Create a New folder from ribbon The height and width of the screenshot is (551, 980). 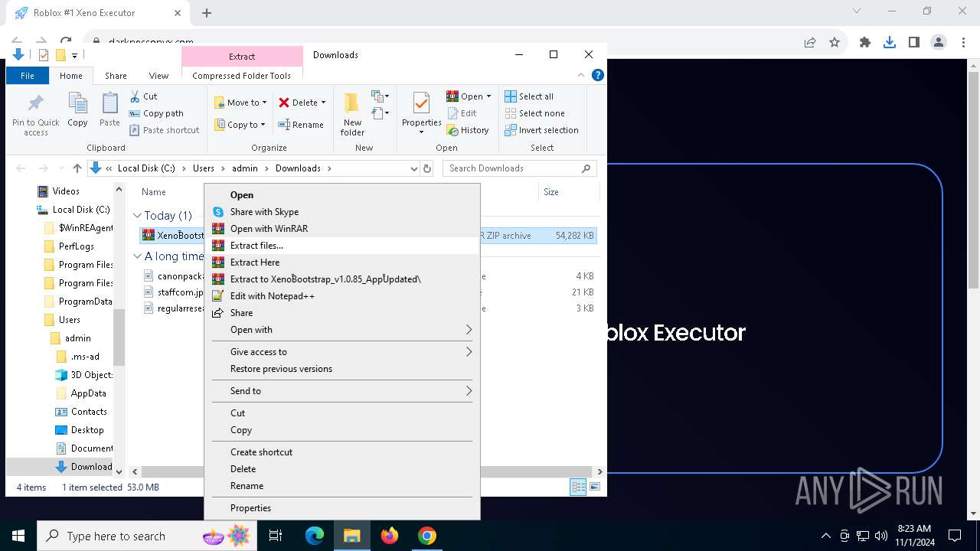352,115
